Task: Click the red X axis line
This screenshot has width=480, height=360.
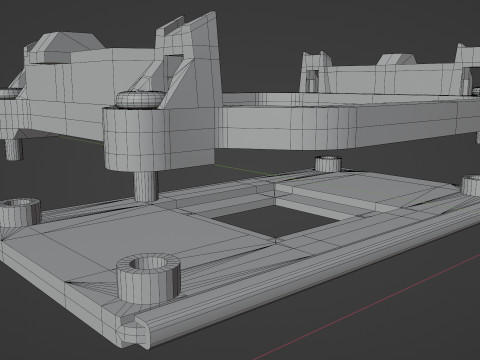Action: click(367, 307)
